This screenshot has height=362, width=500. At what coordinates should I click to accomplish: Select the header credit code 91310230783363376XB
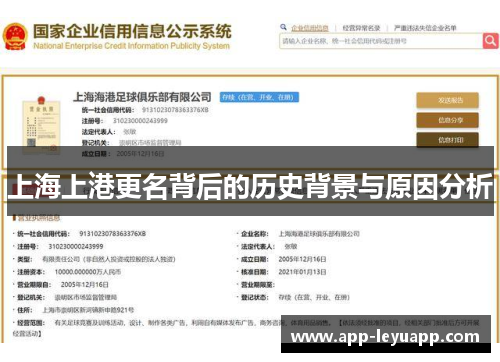[175, 110]
